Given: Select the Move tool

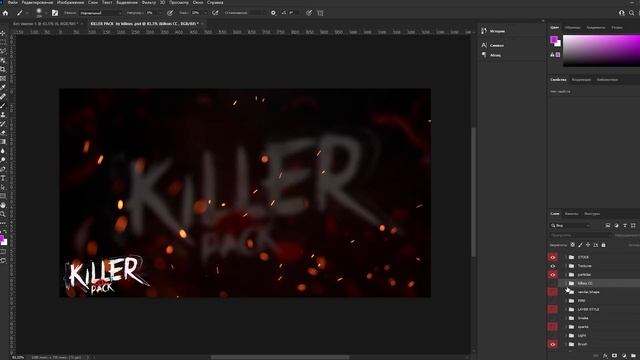Looking at the screenshot, I should (3, 33).
